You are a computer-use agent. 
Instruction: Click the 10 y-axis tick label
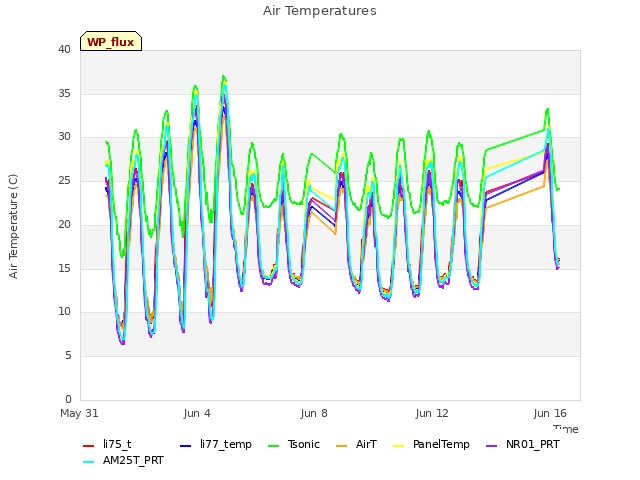(64, 312)
